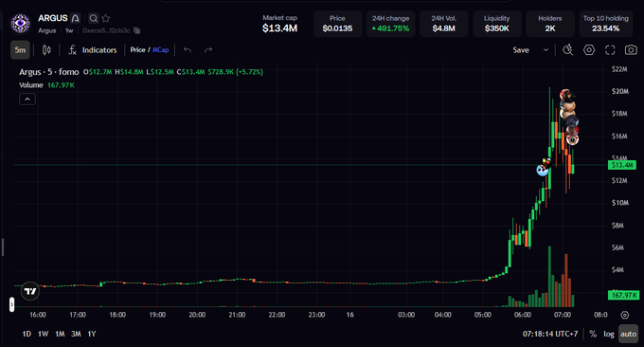This screenshot has width=644, height=347.
Task: Open chart settings hexagon icon
Action: click(x=589, y=50)
